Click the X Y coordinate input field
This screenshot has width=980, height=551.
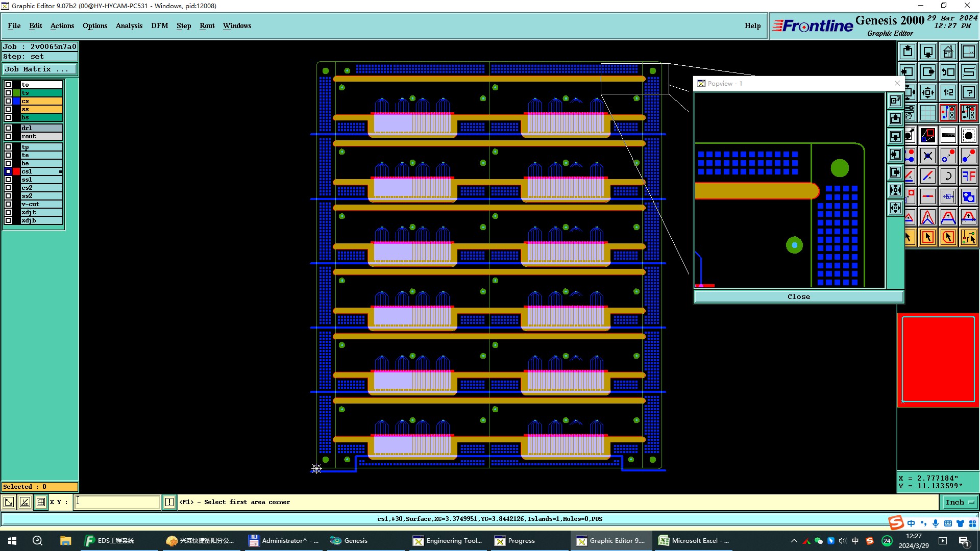(117, 502)
